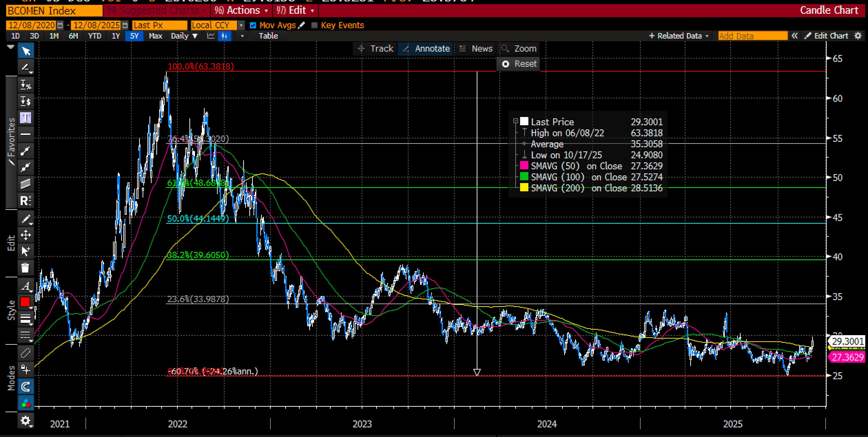This screenshot has width=868, height=437.
Task: Expand the Local CCY currency dropdown
Action: [x=241, y=25]
